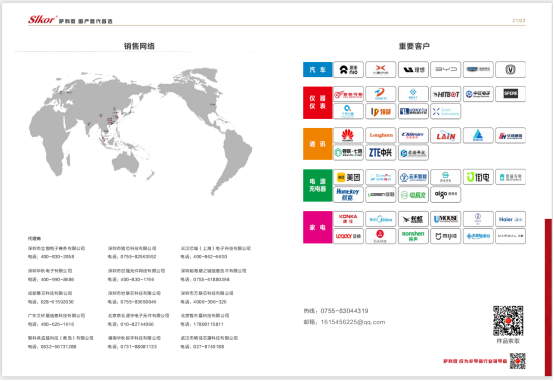
Task: Click the red 仪器仪表 category label
Action: coord(318,102)
